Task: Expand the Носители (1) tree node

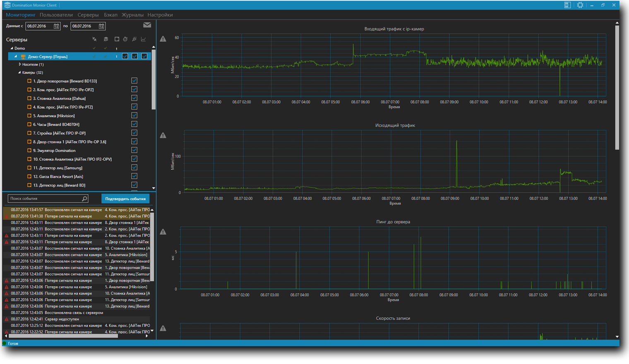Action: [x=20, y=65]
